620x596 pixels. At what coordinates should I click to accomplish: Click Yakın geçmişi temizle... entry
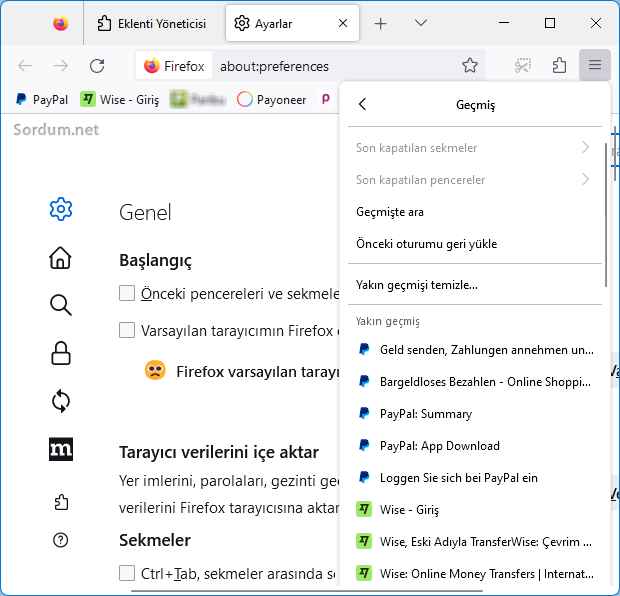[474, 285]
